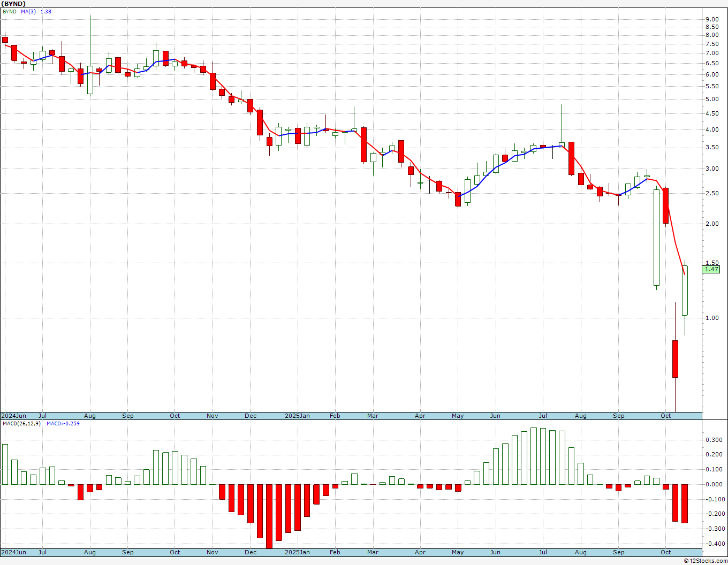
Task: Click the 0.000 MACD axis label
Action: pos(714,485)
